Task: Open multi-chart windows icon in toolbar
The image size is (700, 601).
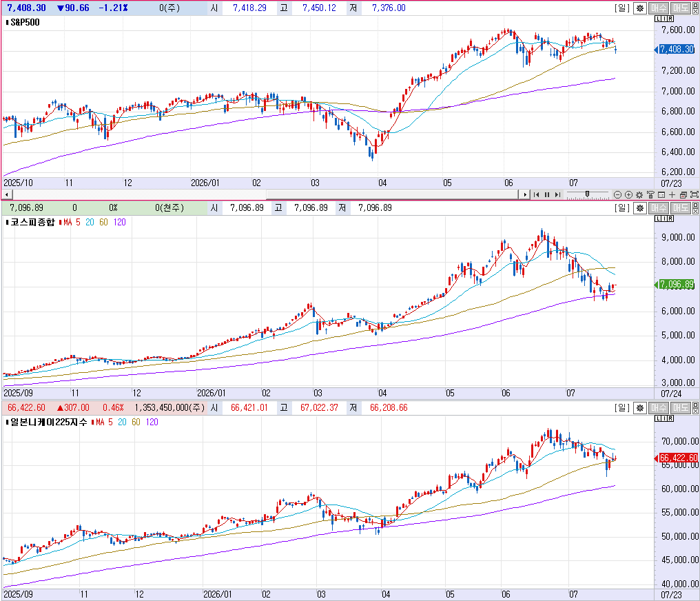Action: (683, 194)
